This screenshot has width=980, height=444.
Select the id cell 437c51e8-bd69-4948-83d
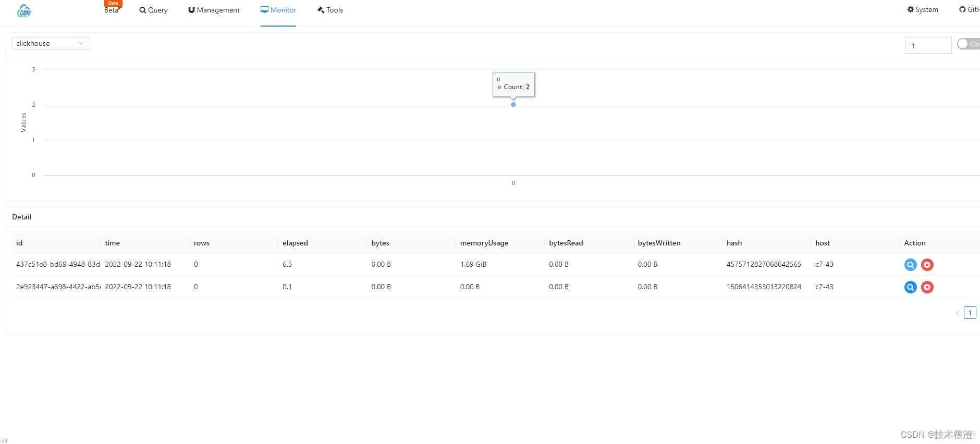58,264
